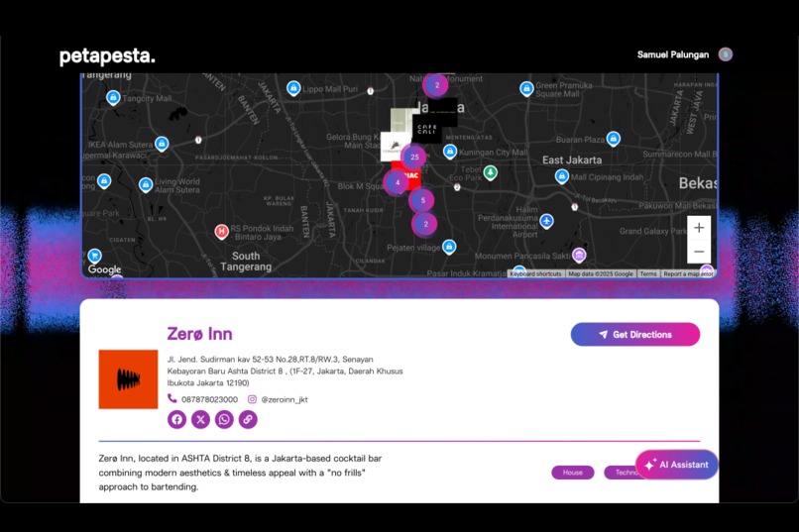Click the Jl. Jend. Sudirman address text
The image size is (799, 532).
point(285,372)
